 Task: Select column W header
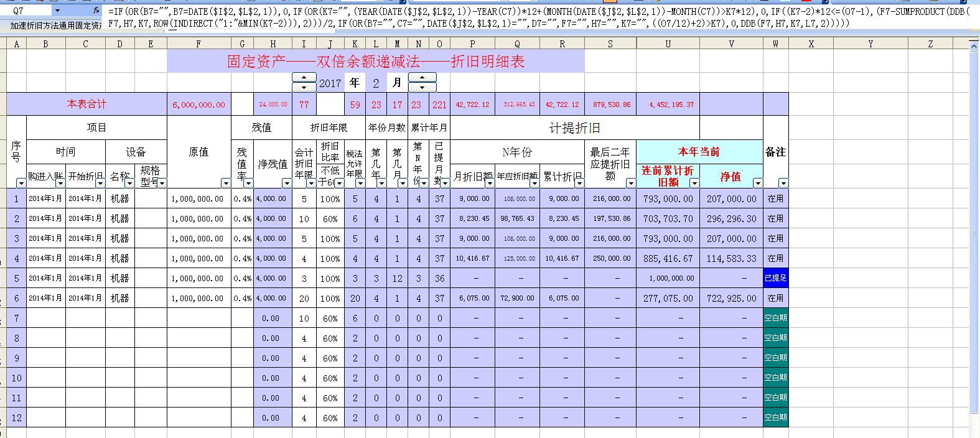pos(775,44)
